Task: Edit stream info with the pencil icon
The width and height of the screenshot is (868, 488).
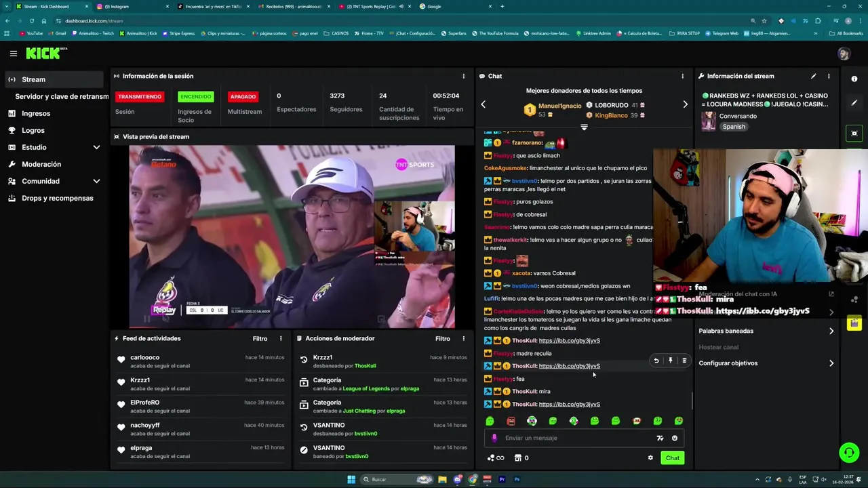Action: [x=814, y=76]
